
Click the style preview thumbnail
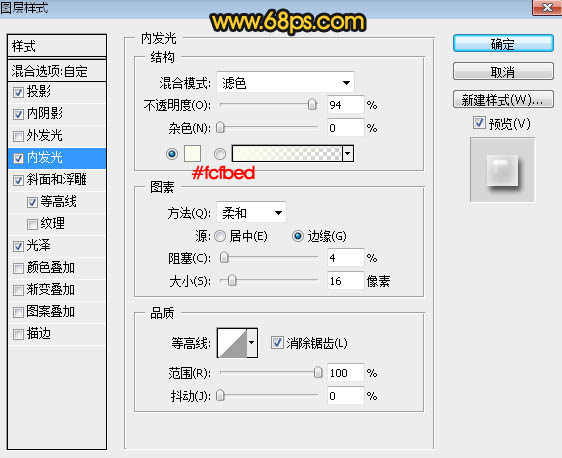point(503,170)
